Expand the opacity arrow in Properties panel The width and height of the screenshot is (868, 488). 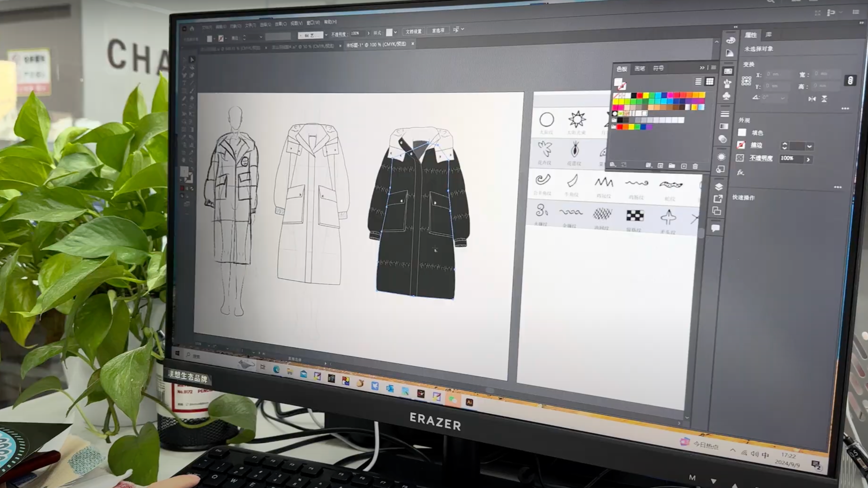[808, 160]
